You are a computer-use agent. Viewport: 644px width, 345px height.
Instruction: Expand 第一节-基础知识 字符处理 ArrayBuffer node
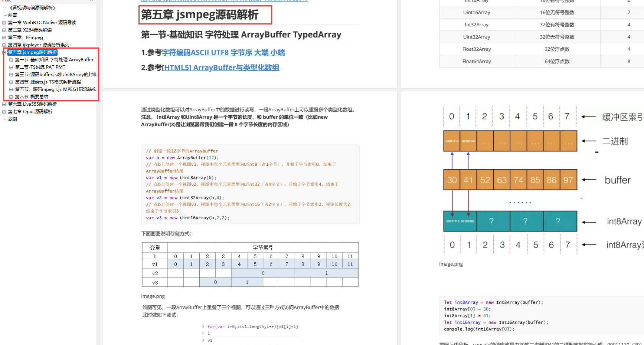[11, 60]
